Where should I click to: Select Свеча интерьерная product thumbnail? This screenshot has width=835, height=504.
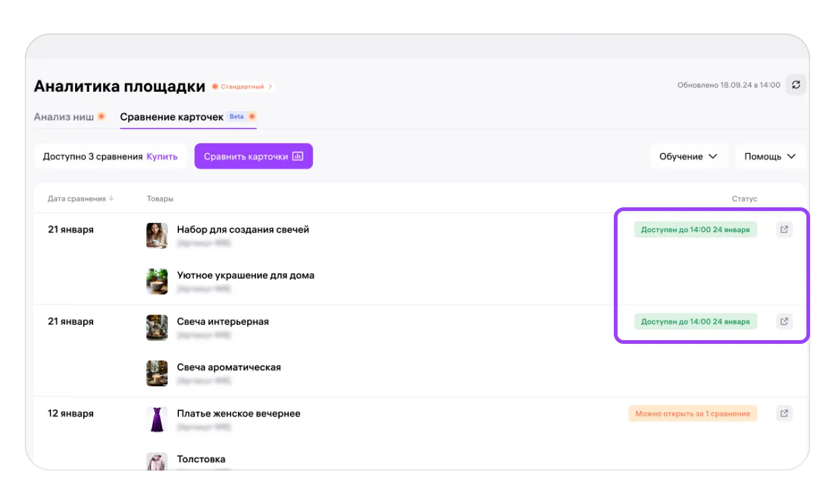[x=157, y=328]
